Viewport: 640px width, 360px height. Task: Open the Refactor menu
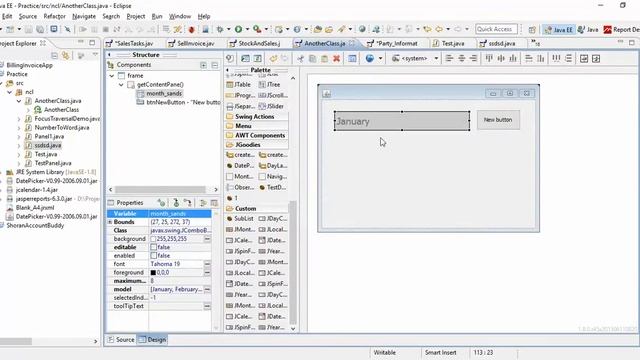[x=54, y=16]
